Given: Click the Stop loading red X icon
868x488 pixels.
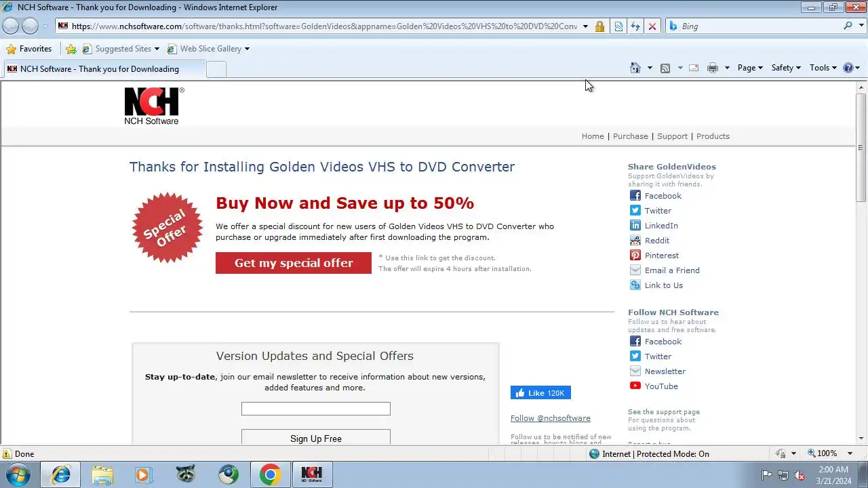Looking at the screenshot, I should [x=652, y=26].
